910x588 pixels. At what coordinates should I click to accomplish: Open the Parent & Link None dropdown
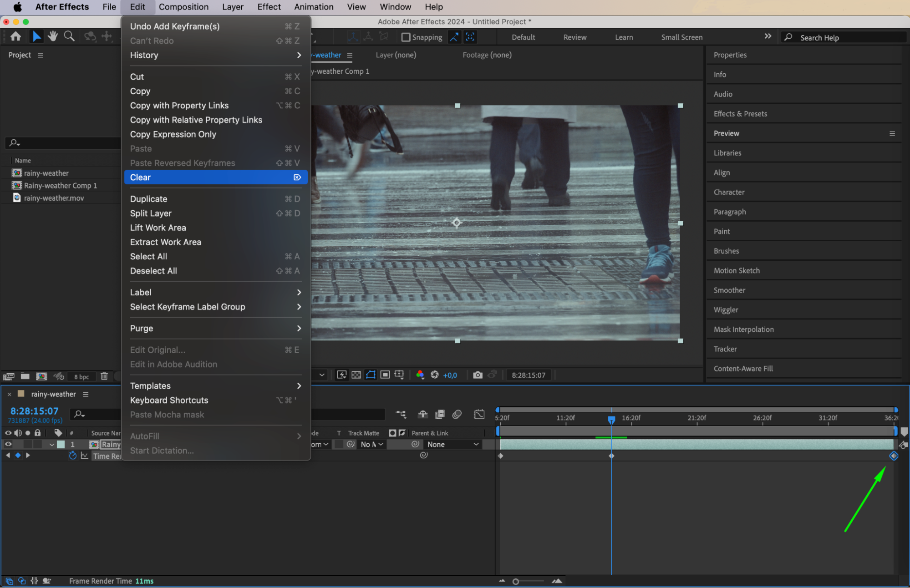(452, 444)
